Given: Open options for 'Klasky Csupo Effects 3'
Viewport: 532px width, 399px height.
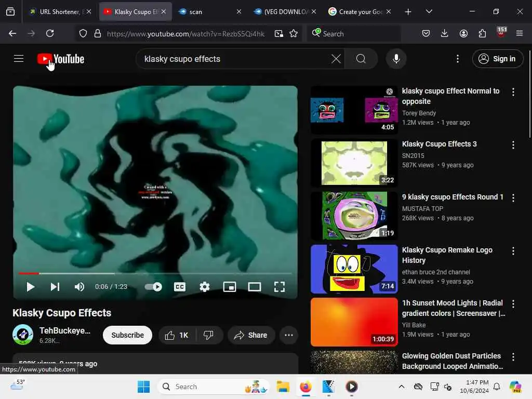Looking at the screenshot, I should [x=513, y=145].
